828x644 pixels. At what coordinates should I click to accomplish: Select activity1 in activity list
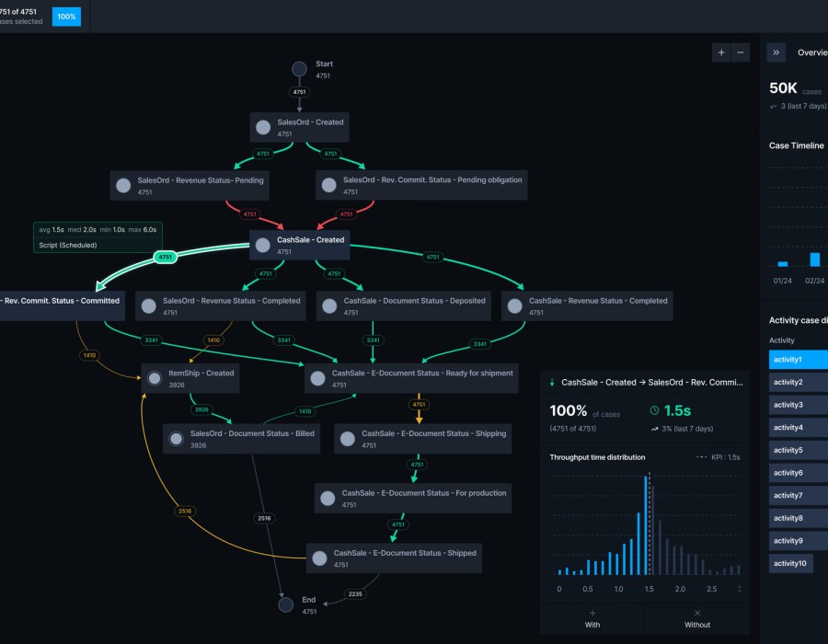pos(797,360)
